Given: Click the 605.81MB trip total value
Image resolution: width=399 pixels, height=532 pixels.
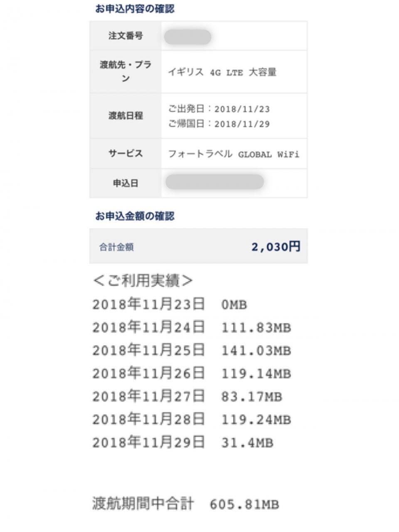Looking at the screenshot, I should (x=244, y=505).
